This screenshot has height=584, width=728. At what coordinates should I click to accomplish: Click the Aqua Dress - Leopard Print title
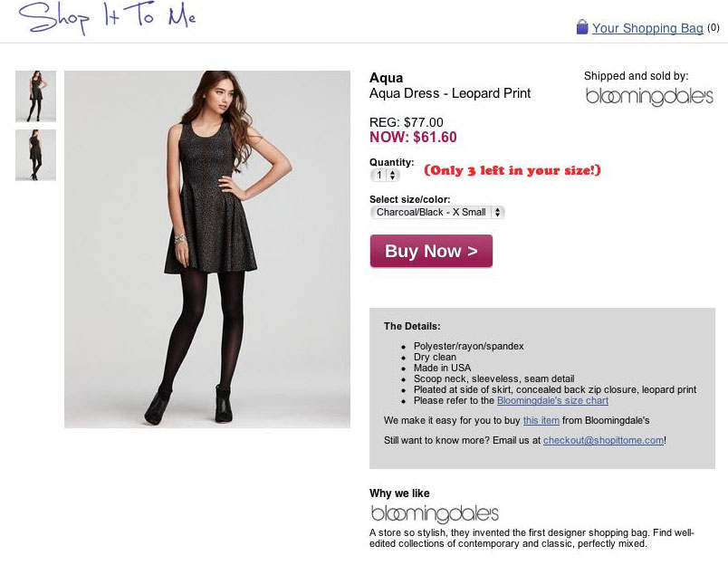point(450,93)
